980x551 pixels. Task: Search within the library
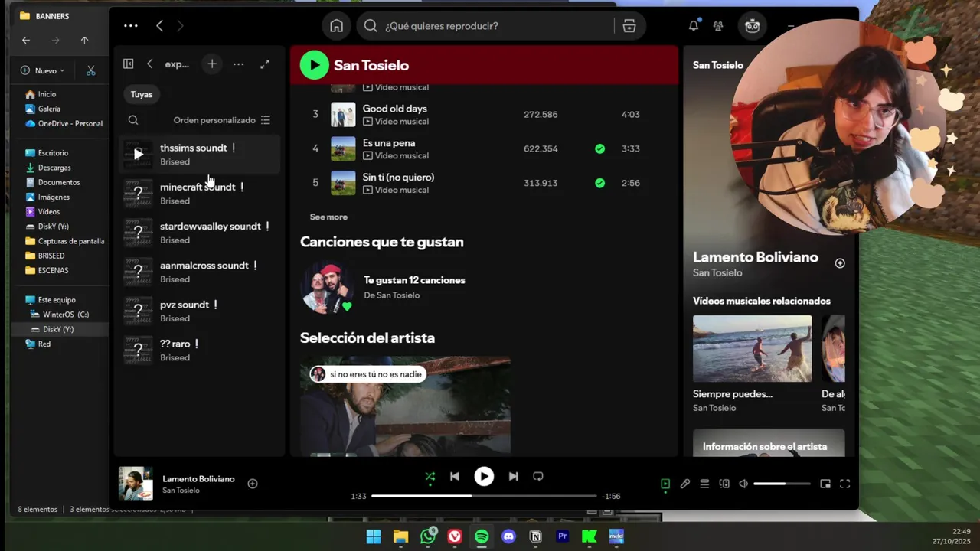point(133,120)
